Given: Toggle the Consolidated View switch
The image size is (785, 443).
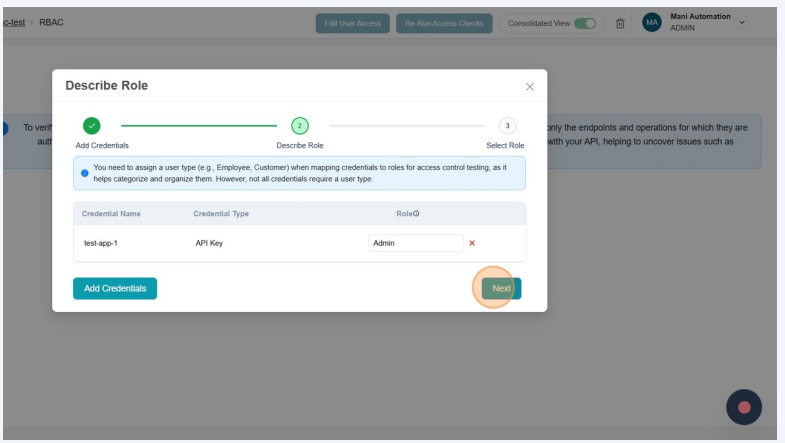Looking at the screenshot, I should pyautogui.click(x=584, y=23).
